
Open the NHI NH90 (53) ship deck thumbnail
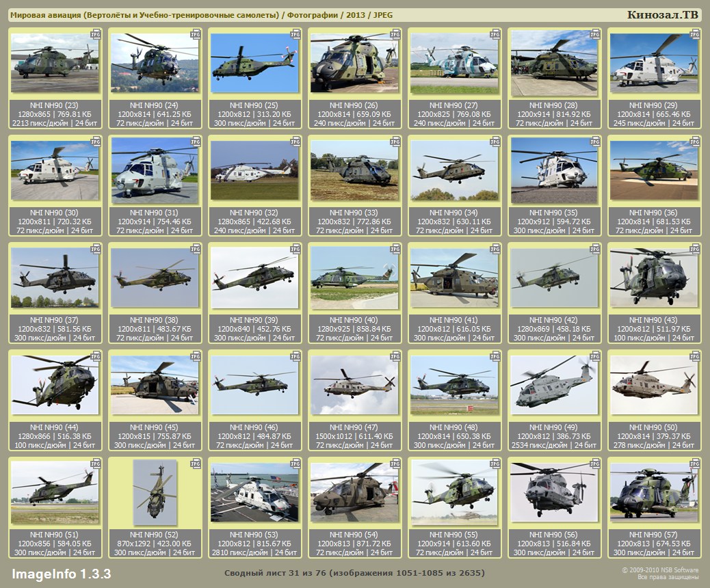(254, 492)
